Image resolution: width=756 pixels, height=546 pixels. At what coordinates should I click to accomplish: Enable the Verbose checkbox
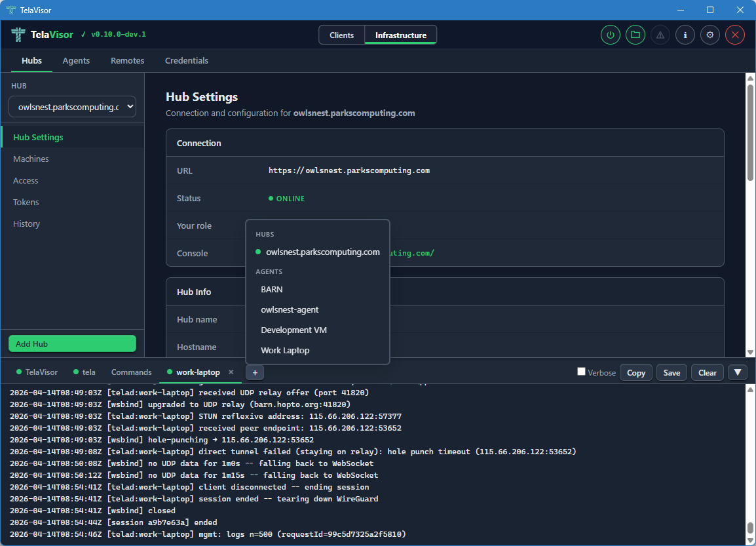581,371
